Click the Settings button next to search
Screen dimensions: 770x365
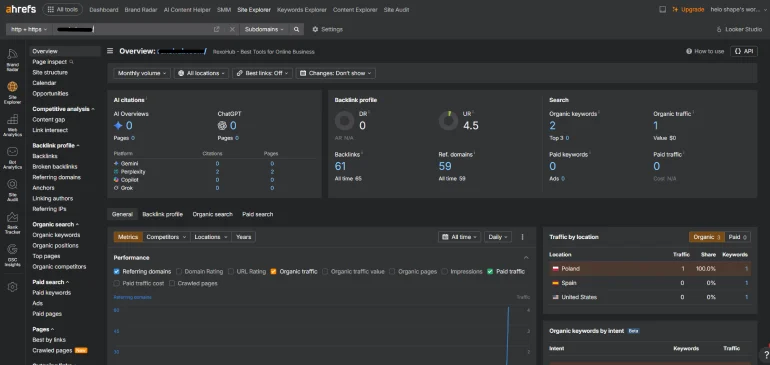pos(328,29)
